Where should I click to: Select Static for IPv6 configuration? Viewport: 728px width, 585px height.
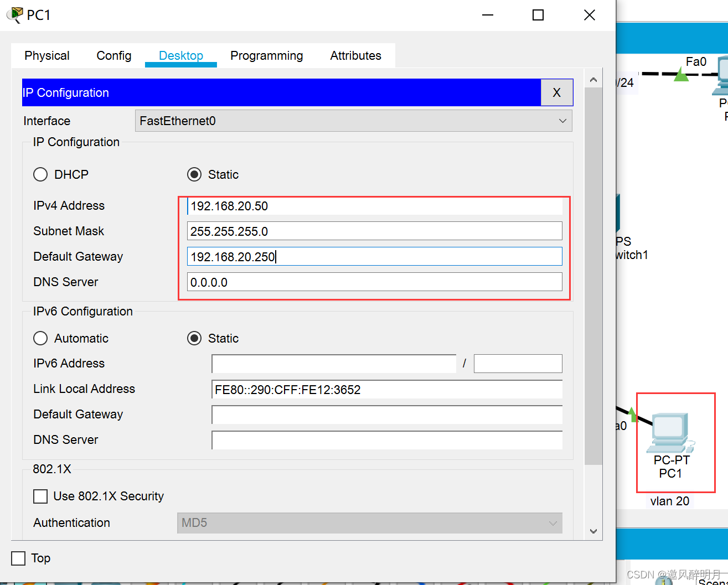(194, 338)
